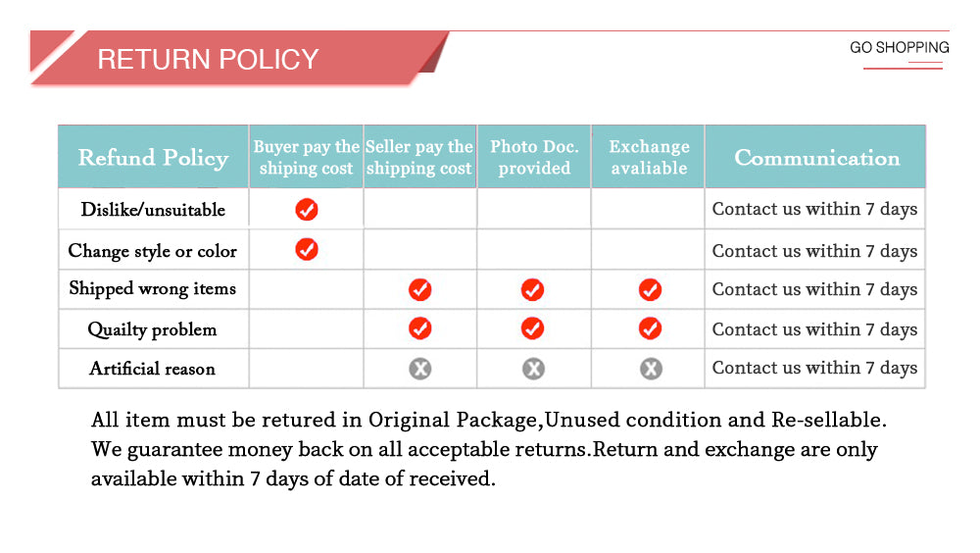The image size is (980, 553).
Task: Click red checkmark in Change style row
Action: (307, 250)
